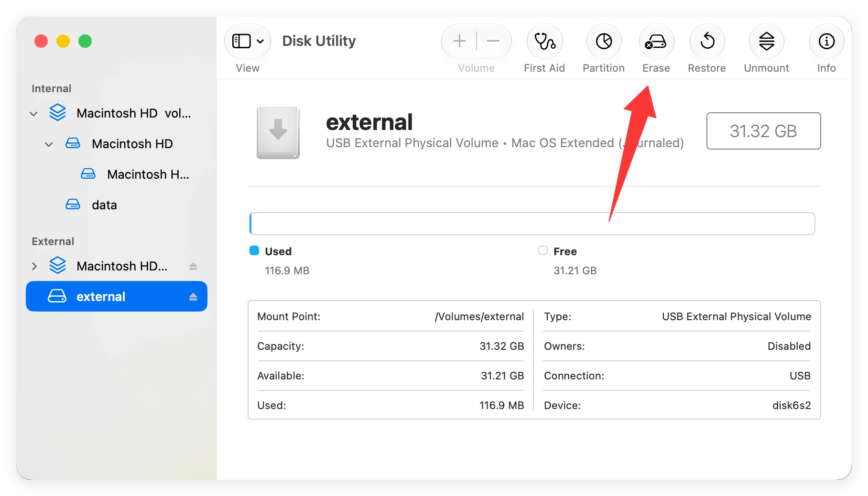
Task: Zoom the window with green button
Action: pyautogui.click(x=85, y=41)
